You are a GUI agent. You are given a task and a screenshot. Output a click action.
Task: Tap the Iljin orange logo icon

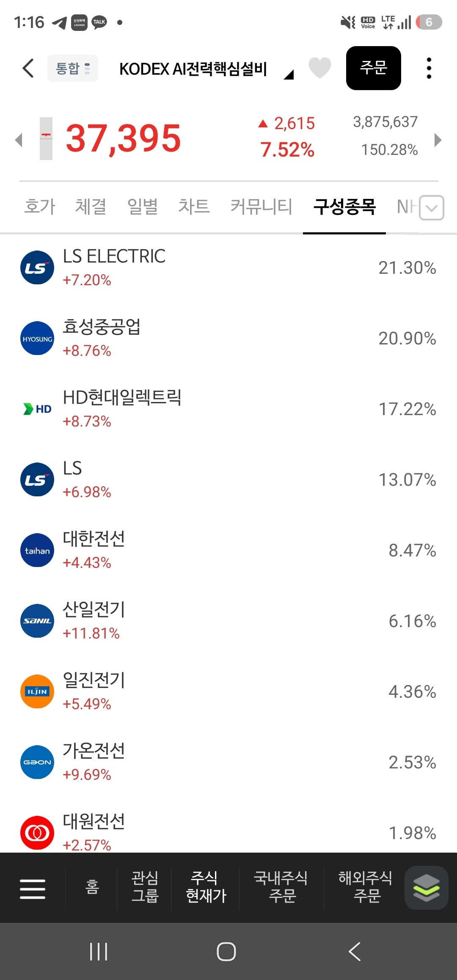pos(37,691)
